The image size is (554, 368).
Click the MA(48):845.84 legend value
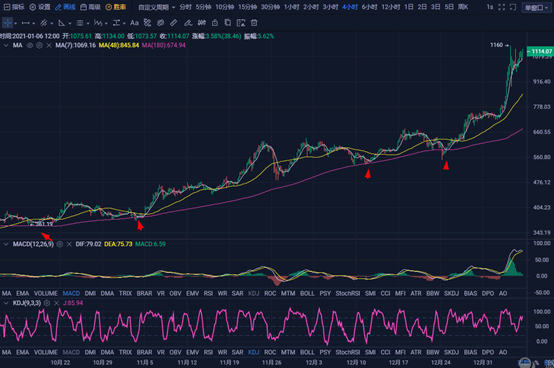pos(119,45)
